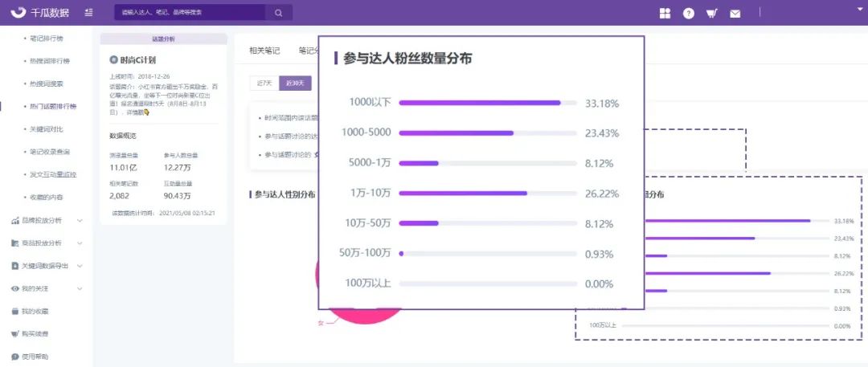This screenshot has width=868, height=367.
Task: Click the 我的关注 eye icon
Action: 15,289
